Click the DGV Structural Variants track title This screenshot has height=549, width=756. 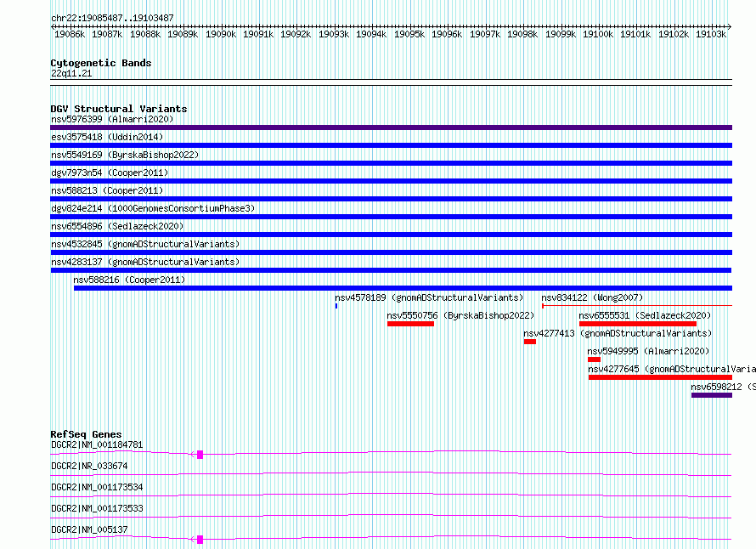coord(119,109)
